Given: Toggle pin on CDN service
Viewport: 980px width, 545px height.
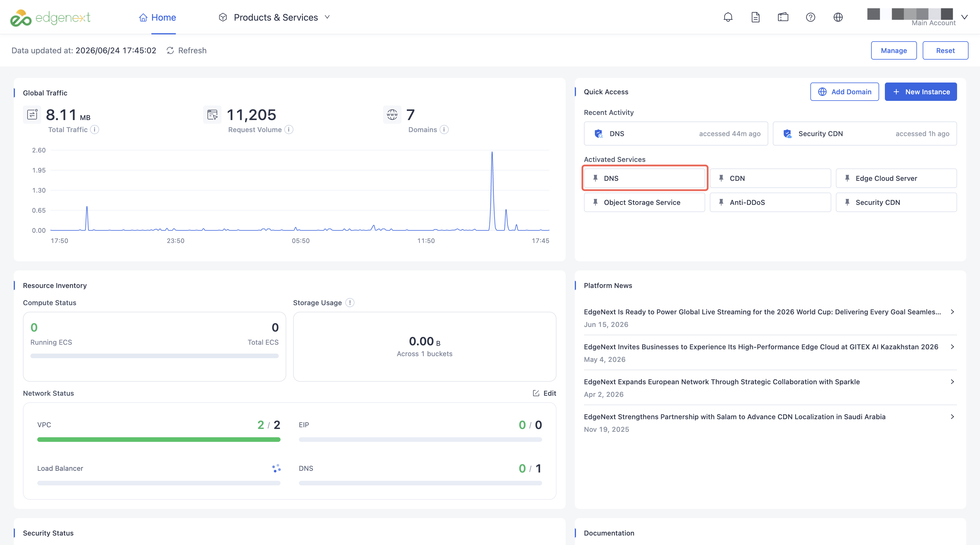Looking at the screenshot, I should click(721, 178).
